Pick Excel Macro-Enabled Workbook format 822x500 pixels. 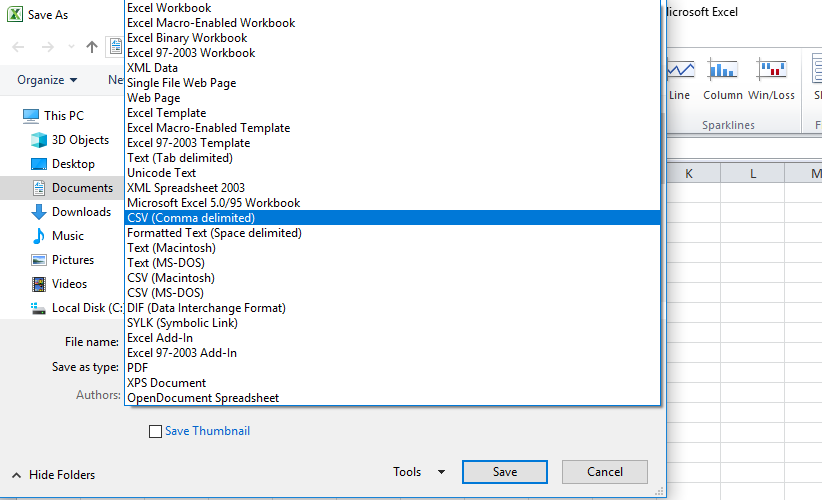[211, 23]
